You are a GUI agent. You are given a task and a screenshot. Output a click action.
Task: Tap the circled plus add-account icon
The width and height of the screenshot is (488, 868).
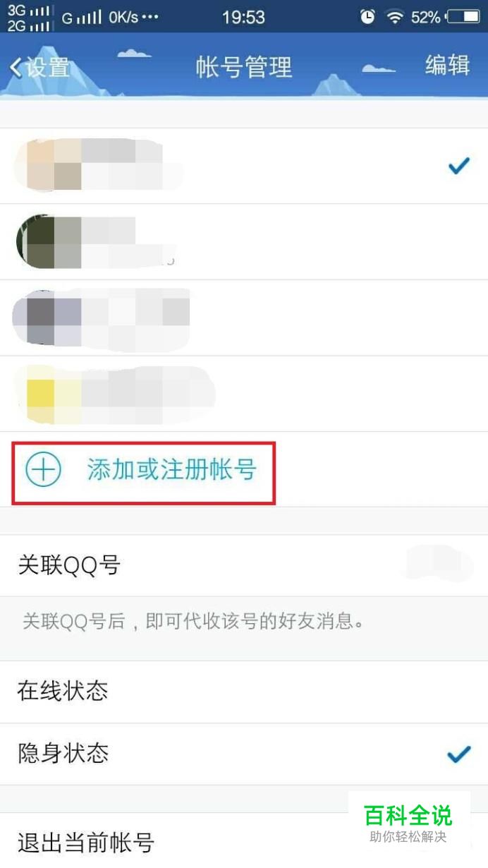coord(44,469)
